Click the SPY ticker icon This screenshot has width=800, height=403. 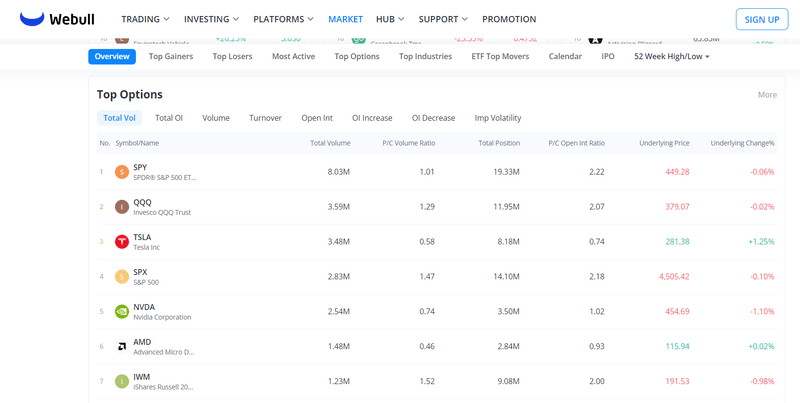click(x=121, y=172)
